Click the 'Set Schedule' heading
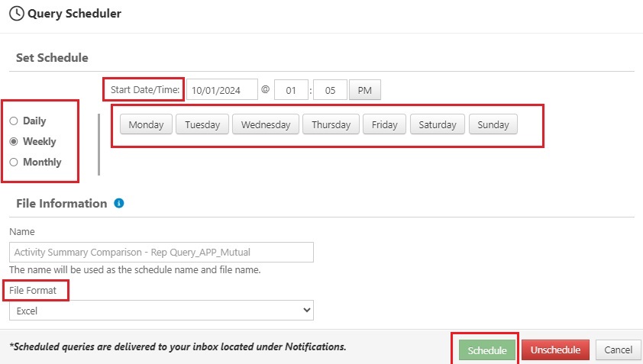 click(x=52, y=58)
